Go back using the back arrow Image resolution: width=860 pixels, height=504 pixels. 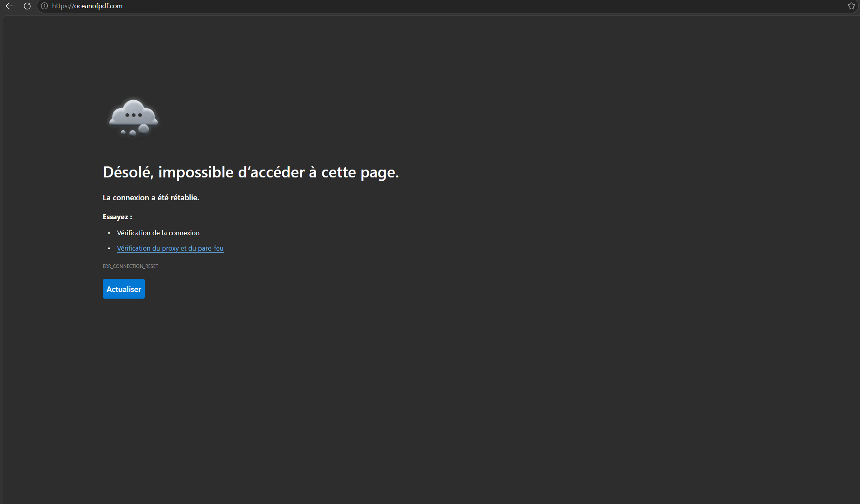pyautogui.click(x=9, y=6)
